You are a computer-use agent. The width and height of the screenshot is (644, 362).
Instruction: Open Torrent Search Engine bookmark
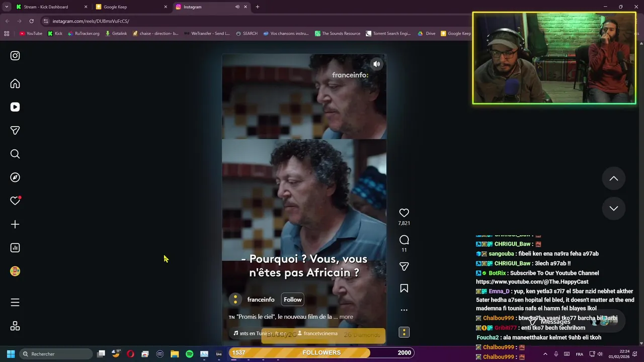click(388, 34)
